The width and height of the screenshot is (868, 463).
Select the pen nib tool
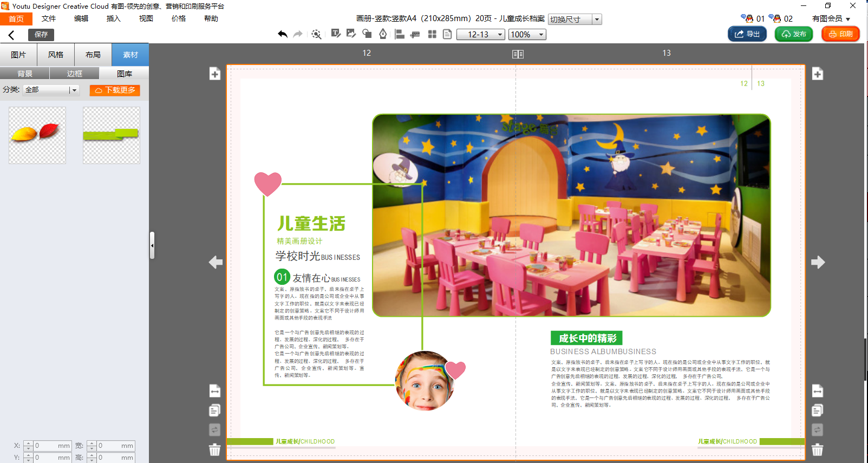pos(383,34)
